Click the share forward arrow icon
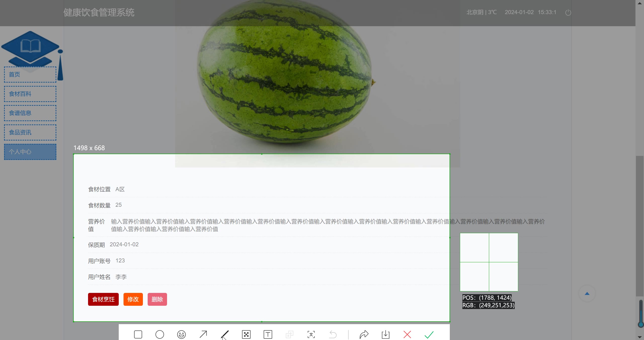644x340 pixels. pos(364,334)
